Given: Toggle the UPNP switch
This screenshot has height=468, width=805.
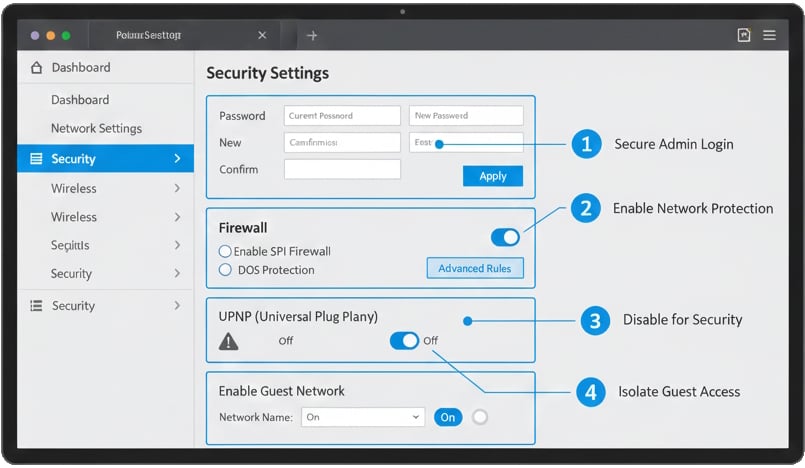Looking at the screenshot, I should click(x=404, y=340).
